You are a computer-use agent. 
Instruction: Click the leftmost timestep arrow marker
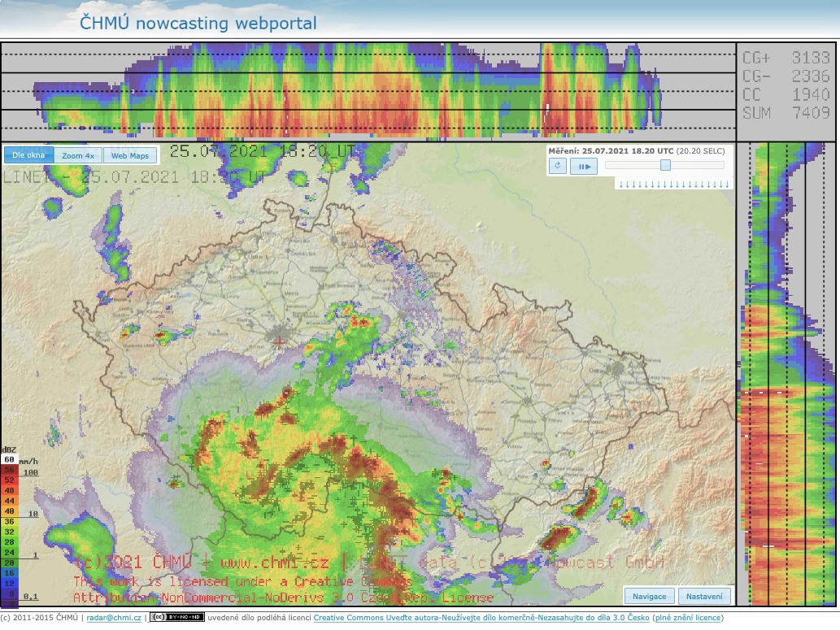(x=621, y=185)
